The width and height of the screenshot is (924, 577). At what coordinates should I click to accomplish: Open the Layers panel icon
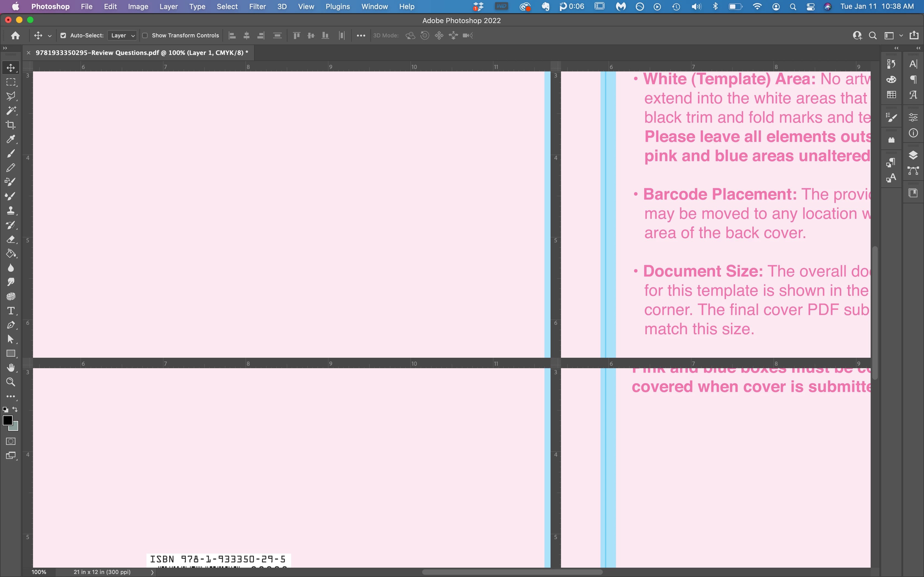pyautogui.click(x=913, y=155)
